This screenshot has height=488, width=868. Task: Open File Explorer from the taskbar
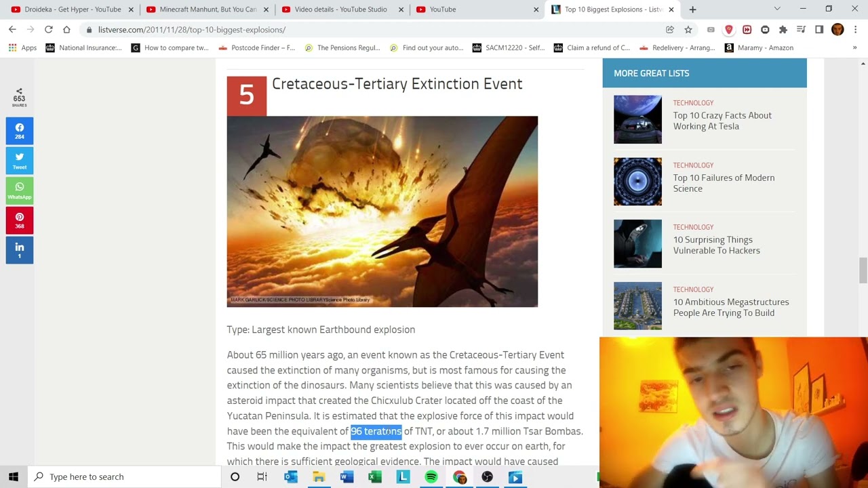pyautogui.click(x=319, y=477)
